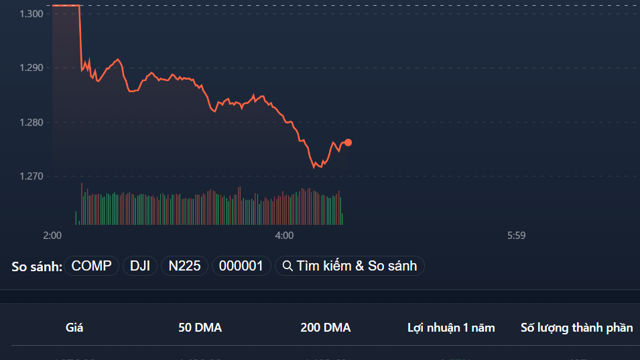640x360 pixels.
Task: Click the 4:00 time axis label
Action: tap(284, 236)
